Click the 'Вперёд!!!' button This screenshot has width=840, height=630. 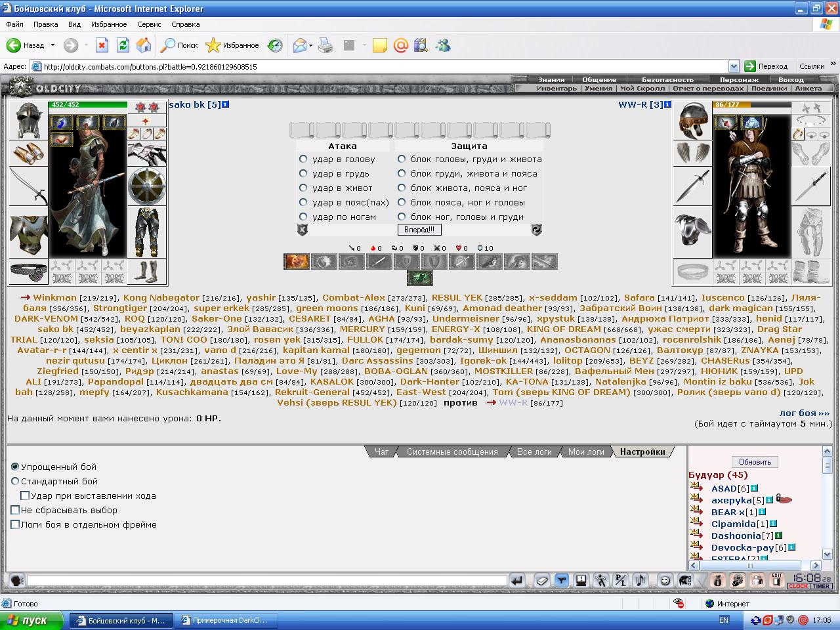click(x=419, y=230)
